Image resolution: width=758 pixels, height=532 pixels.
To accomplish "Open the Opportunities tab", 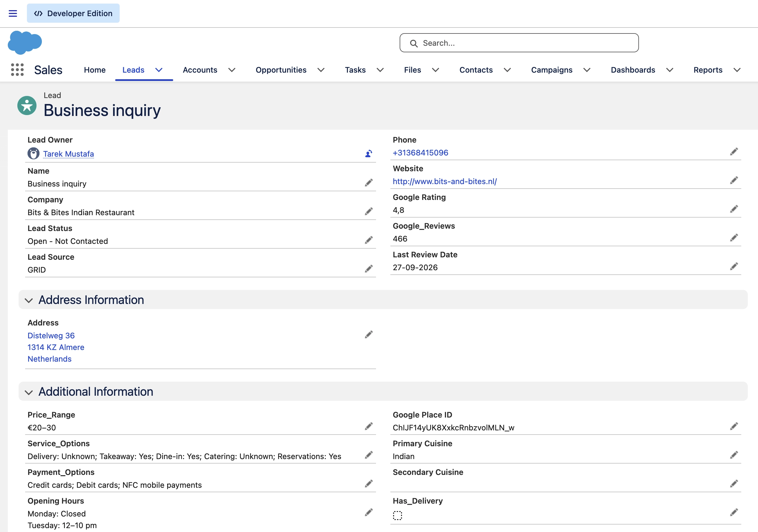I will pyautogui.click(x=281, y=70).
